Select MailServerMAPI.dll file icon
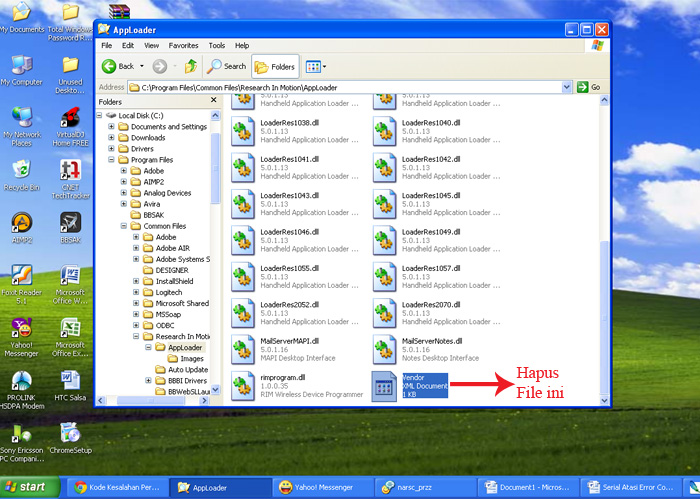Screen dimensions: 700x500 coord(244,349)
